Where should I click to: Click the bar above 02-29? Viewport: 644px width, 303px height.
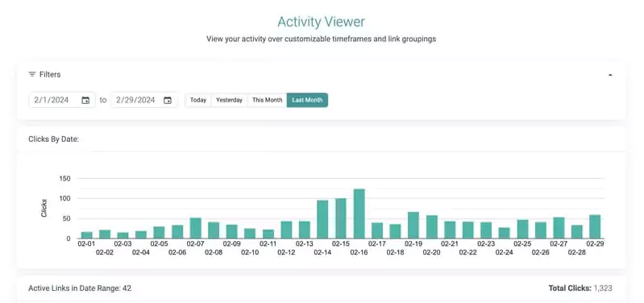pos(595,226)
